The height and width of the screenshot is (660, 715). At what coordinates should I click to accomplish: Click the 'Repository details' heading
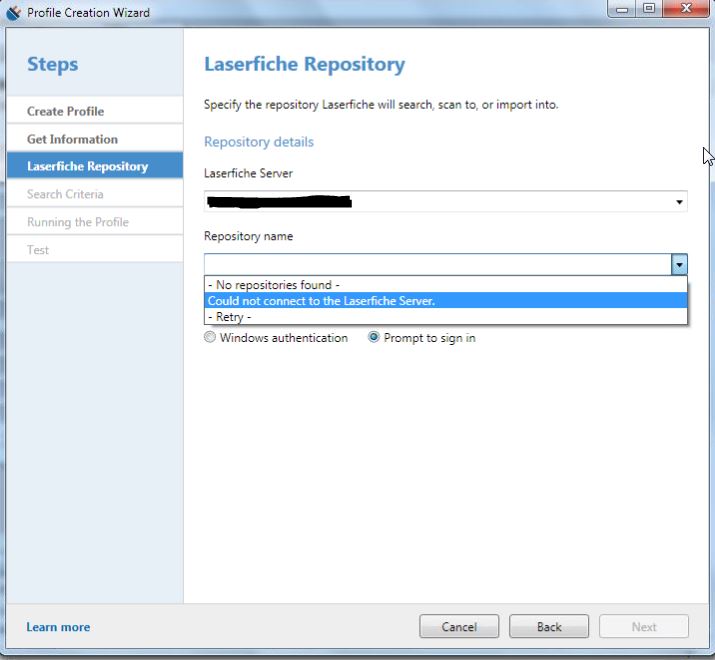coord(259,142)
